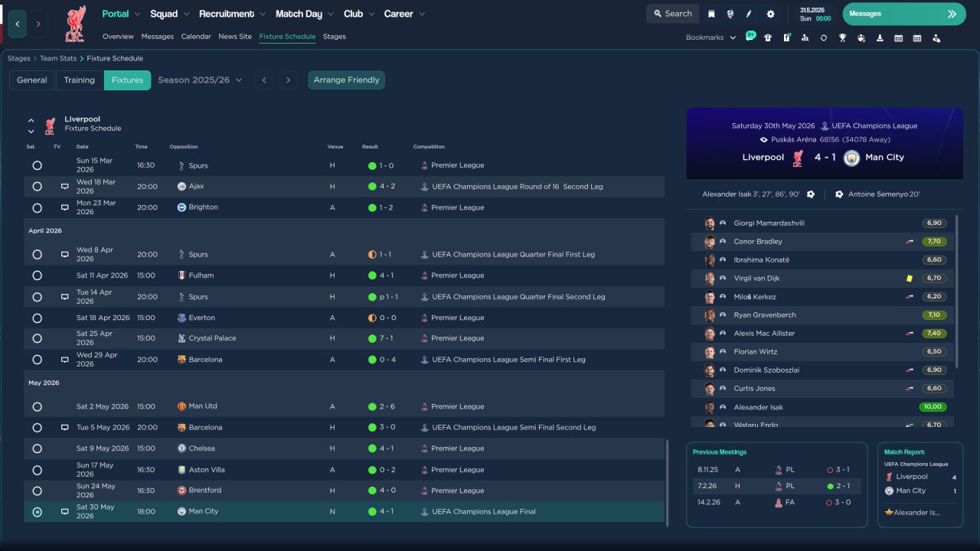The height and width of the screenshot is (551, 980).
Task: Click the first calendar icon in the bookmarks bar
Action: click(x=898, y=37)
